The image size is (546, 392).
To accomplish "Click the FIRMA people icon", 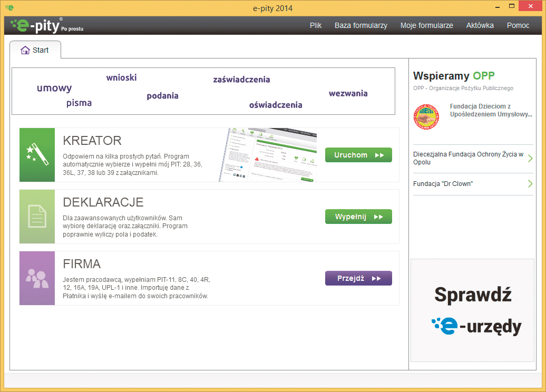I will coord(37,278).
